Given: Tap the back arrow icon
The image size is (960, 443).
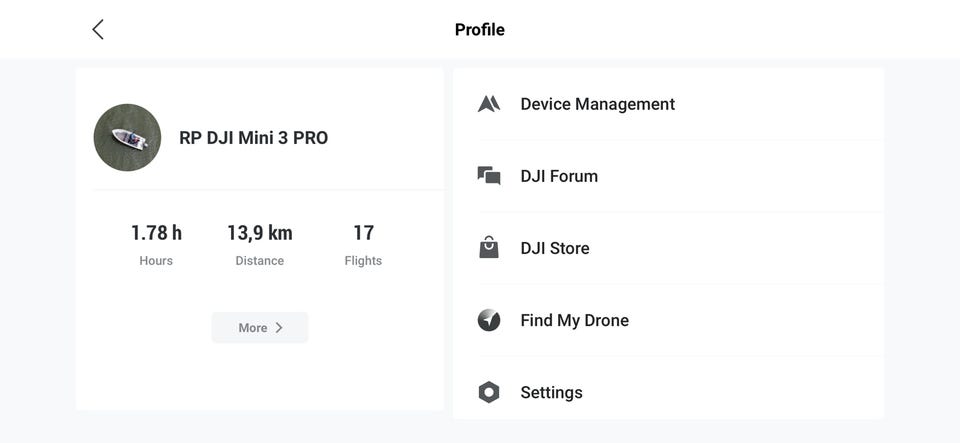Looking at the screenshot, I should click(x=98, y=29).
